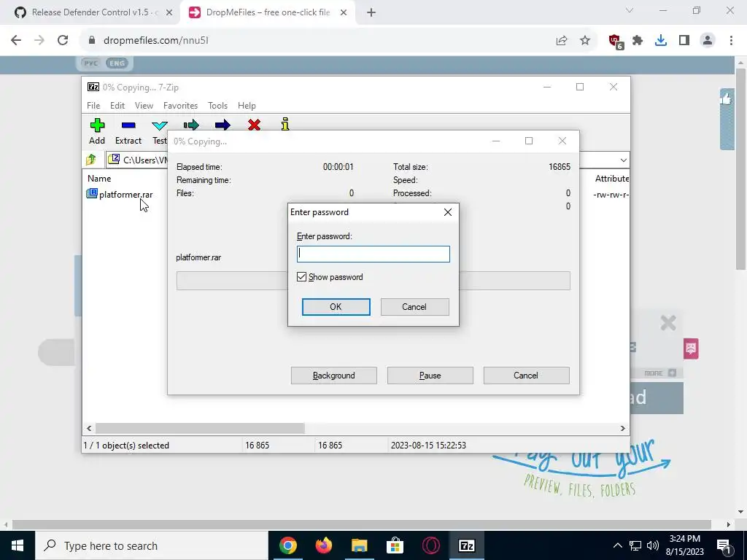Open the notification center icon
Image resolution: width=747 pixels, height=560 pixels.
click(x=723, y=545)
